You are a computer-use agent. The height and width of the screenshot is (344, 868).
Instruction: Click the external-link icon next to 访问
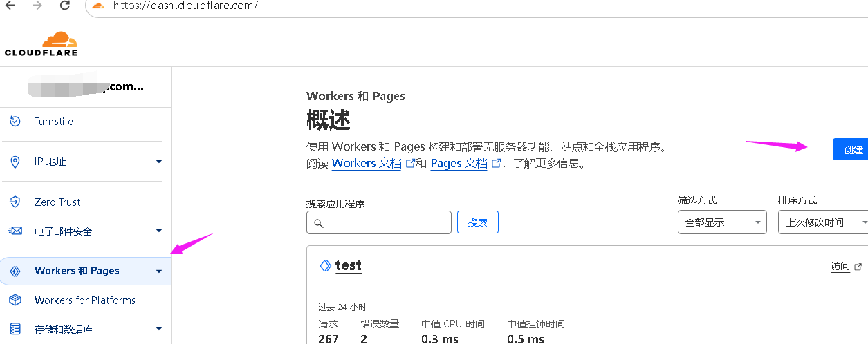pyautogui.click(x=858, y=267)
